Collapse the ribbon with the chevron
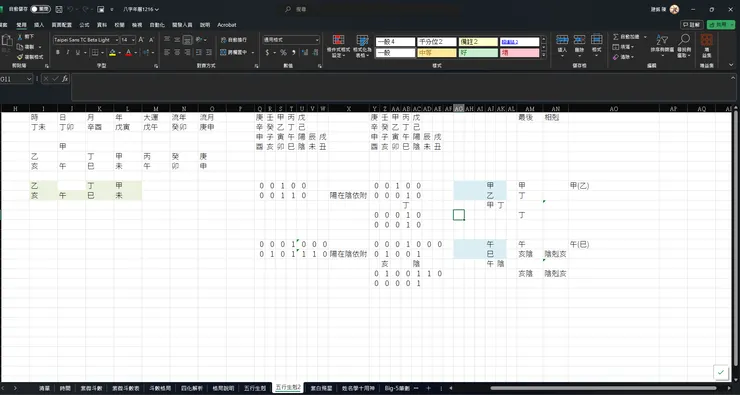The image size is (740, 395). tap(732, 66)
